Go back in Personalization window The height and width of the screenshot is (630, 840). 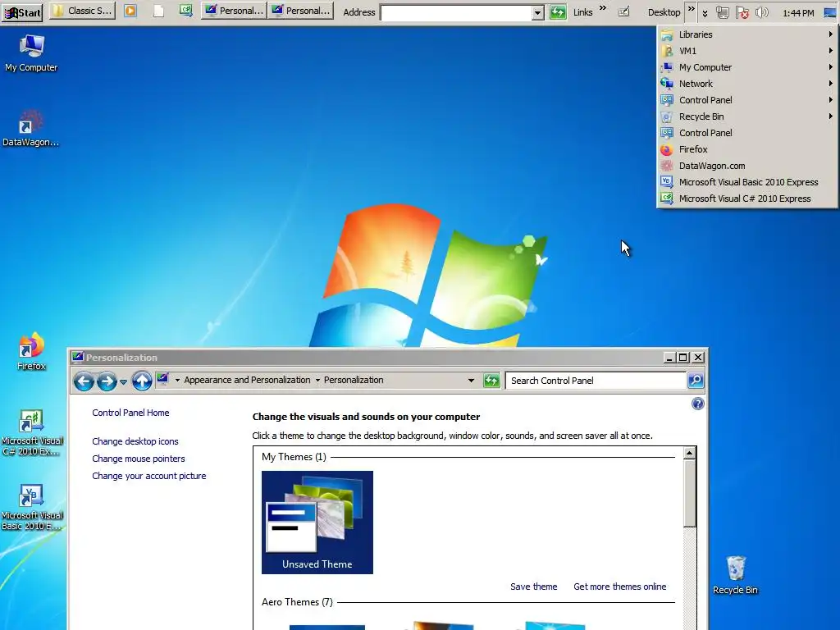[x=84, y=381]
